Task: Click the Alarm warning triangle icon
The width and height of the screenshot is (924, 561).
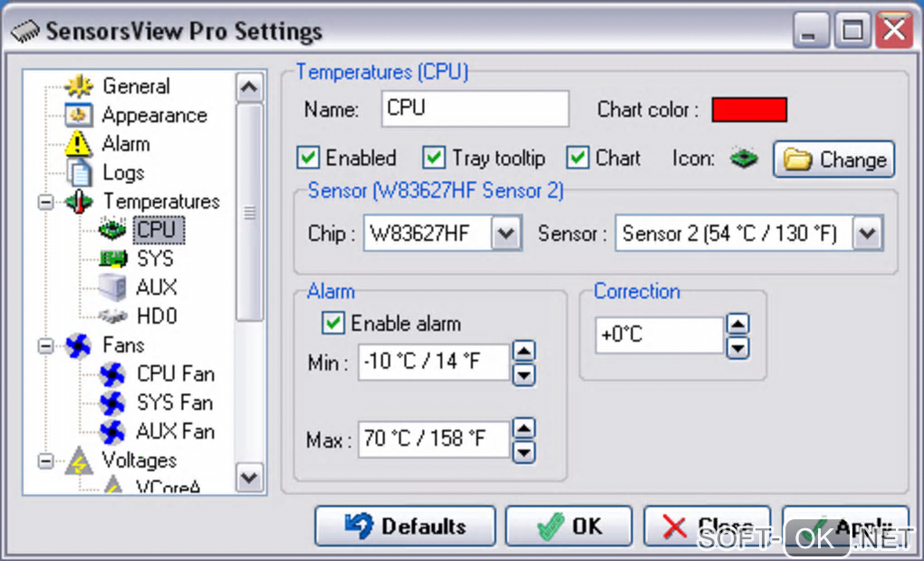Action: pyautogui.click(x=79, y=144)
